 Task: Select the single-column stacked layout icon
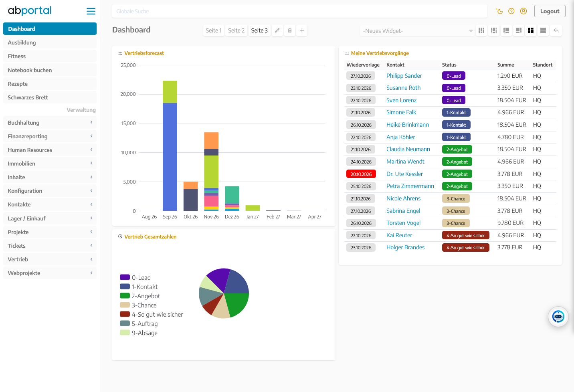point(543,30)
